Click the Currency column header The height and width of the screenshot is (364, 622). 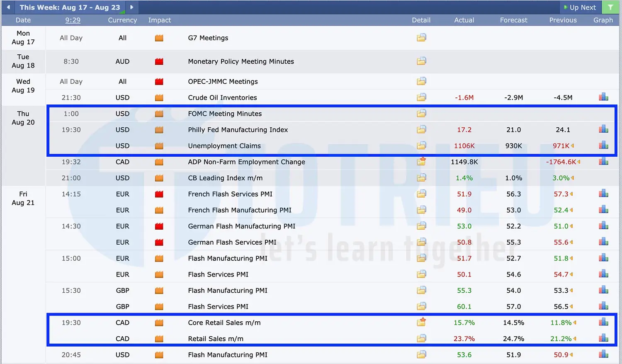[x=122, y=20]
